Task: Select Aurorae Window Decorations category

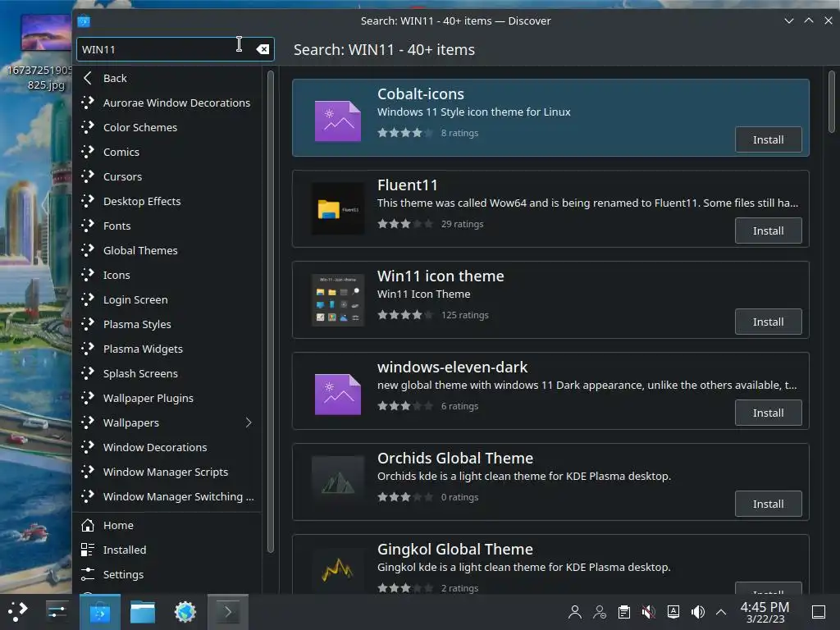Action: point(168,103)
